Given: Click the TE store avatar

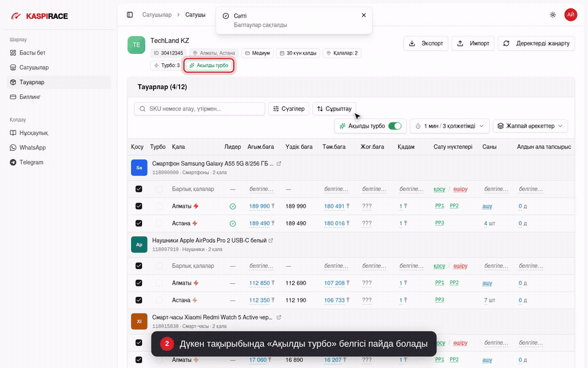Looking at the screenshot, I should click(136, 45).
